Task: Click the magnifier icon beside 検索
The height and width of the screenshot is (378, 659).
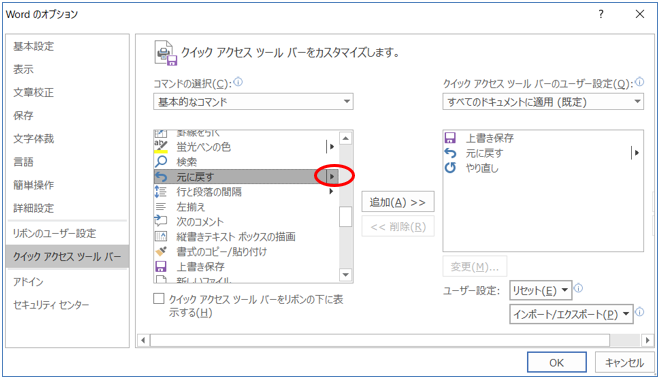Action: pyautogui.click(x=161, y=161)
